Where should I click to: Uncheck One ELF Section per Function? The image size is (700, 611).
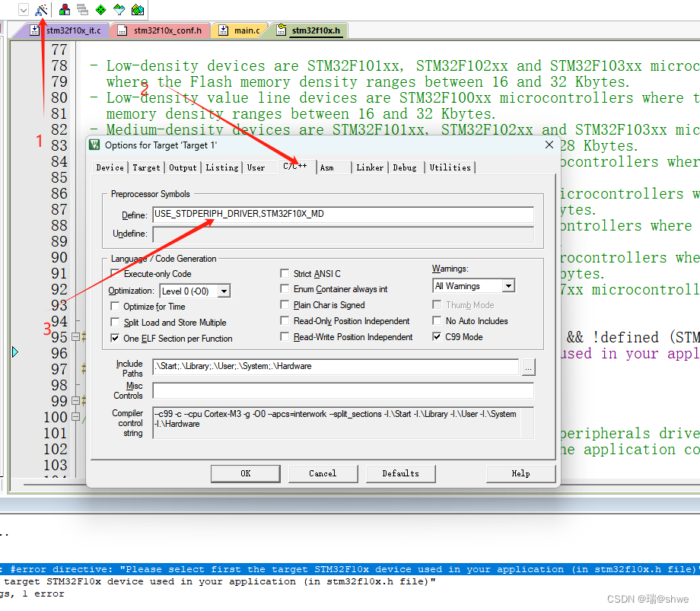tap(116, 338)
